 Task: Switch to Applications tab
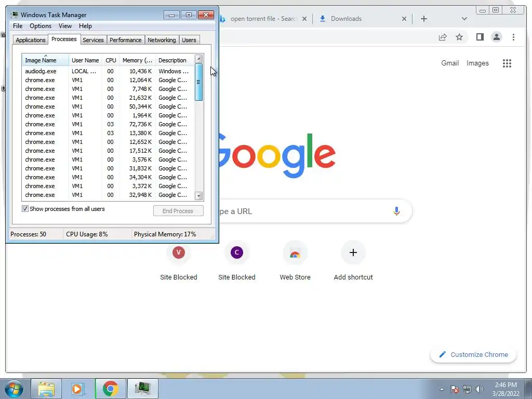tap(31, 40)
